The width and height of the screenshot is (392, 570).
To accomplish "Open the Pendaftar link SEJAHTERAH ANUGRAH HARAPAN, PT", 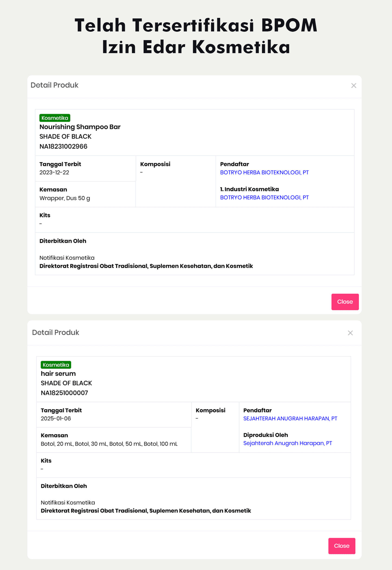I will pyautogui.click(x=290, y=418).
